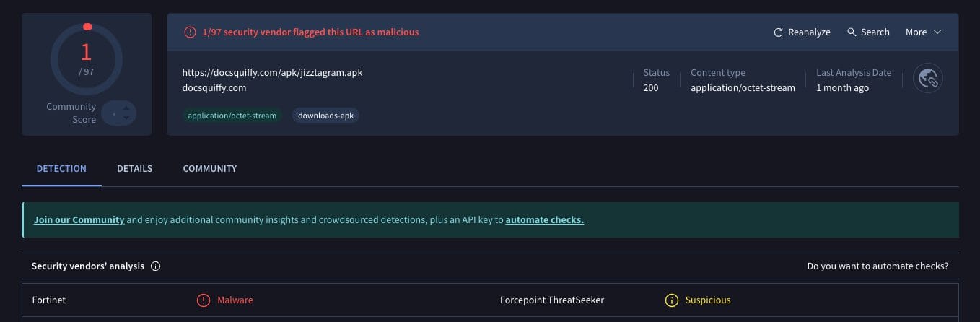Image resolution: width=980 pixels, height=322 pixels.
Task: Click the Reanalyze button label
Action: 809,32
